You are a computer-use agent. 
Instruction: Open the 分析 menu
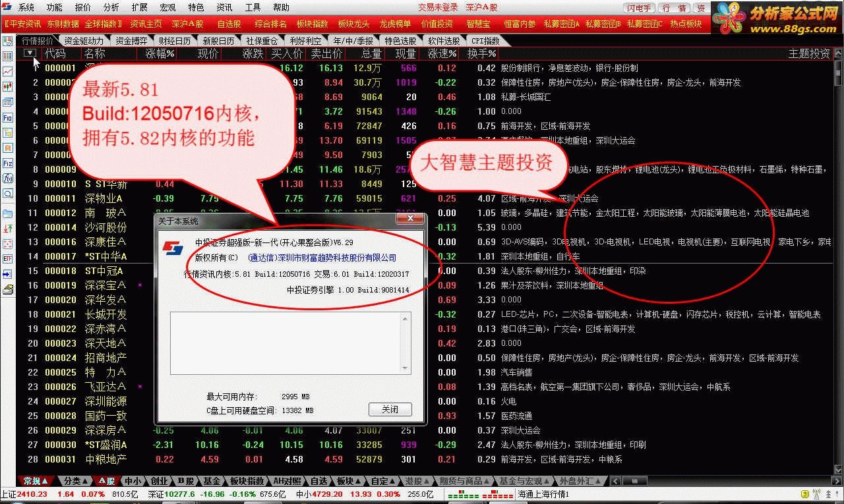coord(111,8)
